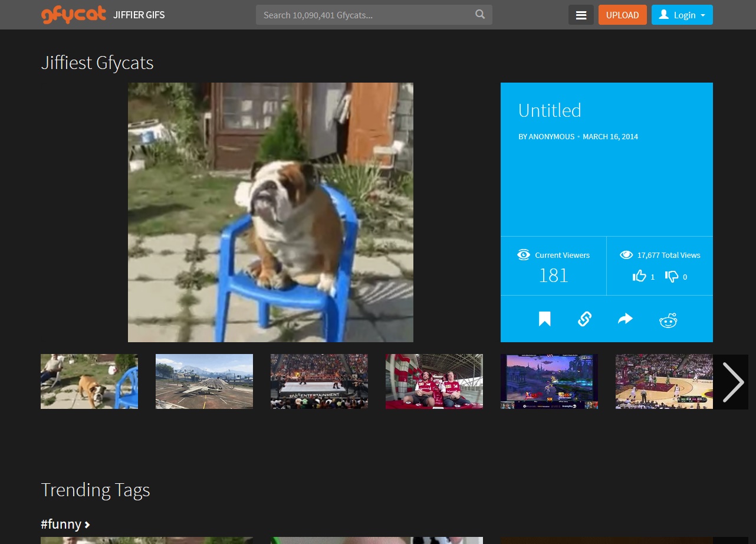Click the share arrow icon
The image size is (756, 544).
tap(625, 319)
